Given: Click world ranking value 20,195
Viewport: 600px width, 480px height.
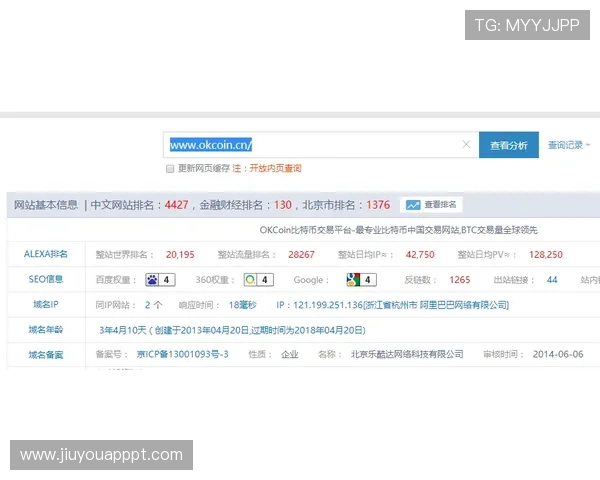Looking at the screenshot, I should click(x=180, y=255).
